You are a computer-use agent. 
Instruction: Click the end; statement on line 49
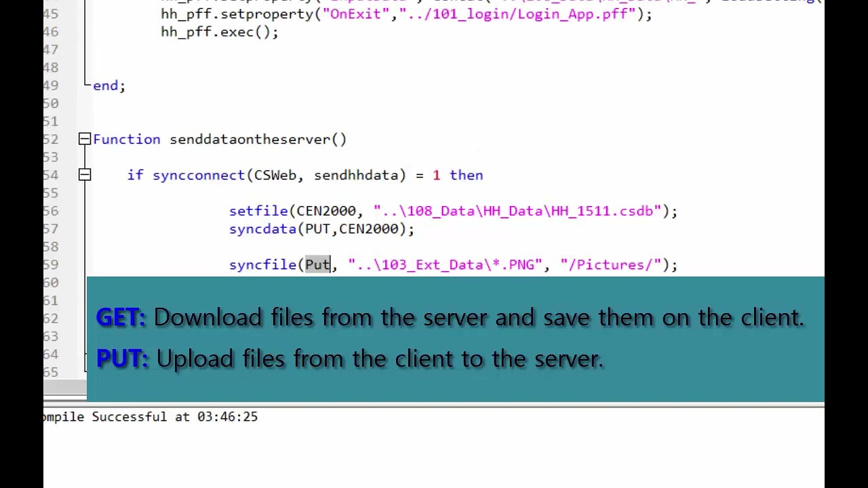click(109, 86)
